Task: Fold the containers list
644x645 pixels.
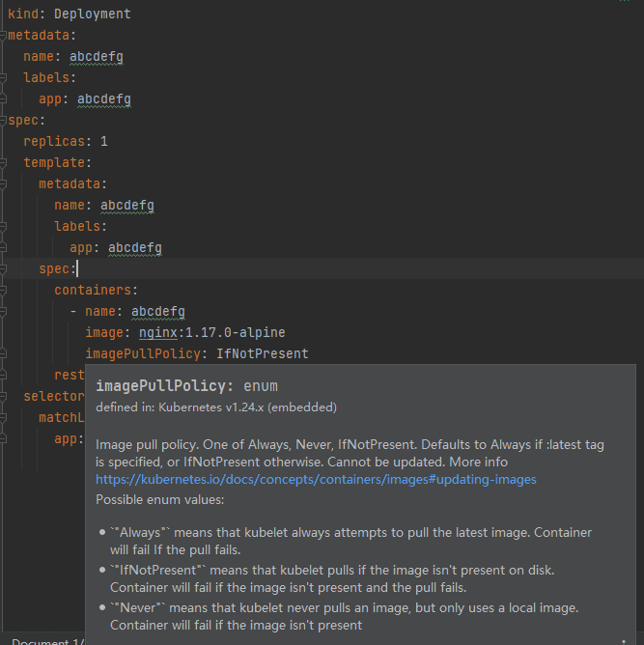Action: 3,291
